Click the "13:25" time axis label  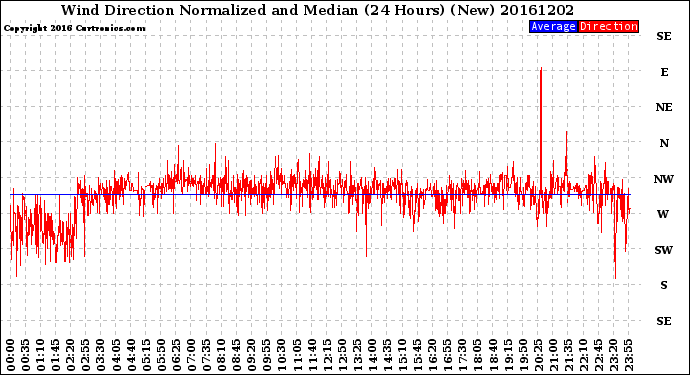point(357,355)
